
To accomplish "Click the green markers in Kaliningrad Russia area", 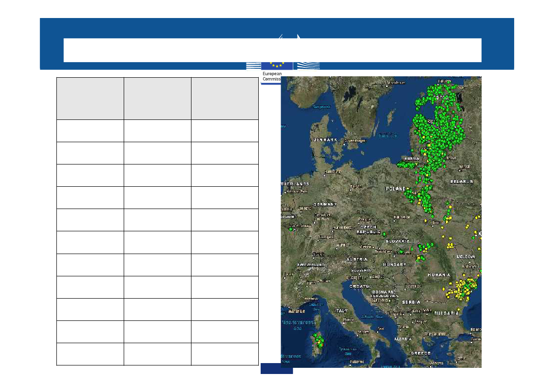I will pos(407,165).
